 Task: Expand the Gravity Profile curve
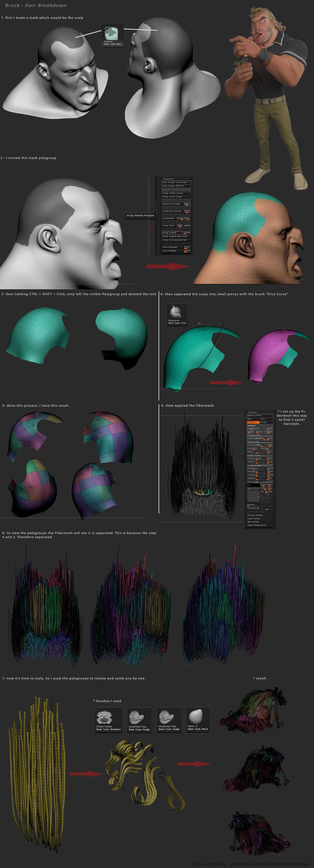(x=260, y=465)
